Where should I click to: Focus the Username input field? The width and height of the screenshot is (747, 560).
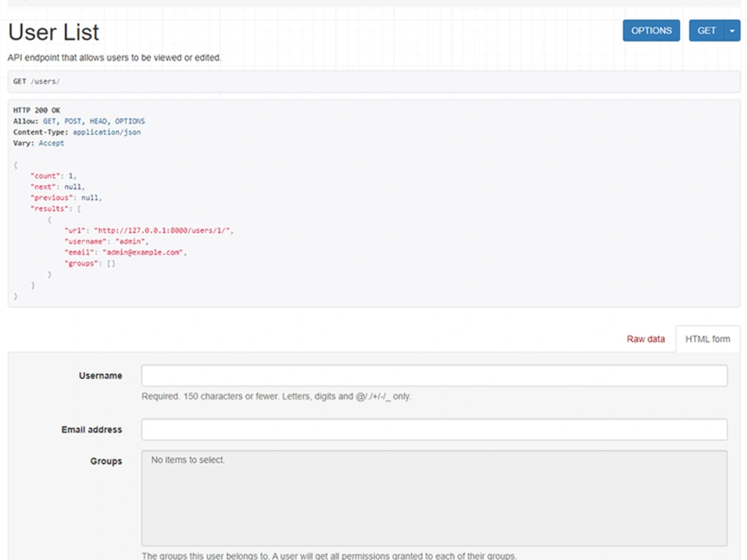point(436,376)
